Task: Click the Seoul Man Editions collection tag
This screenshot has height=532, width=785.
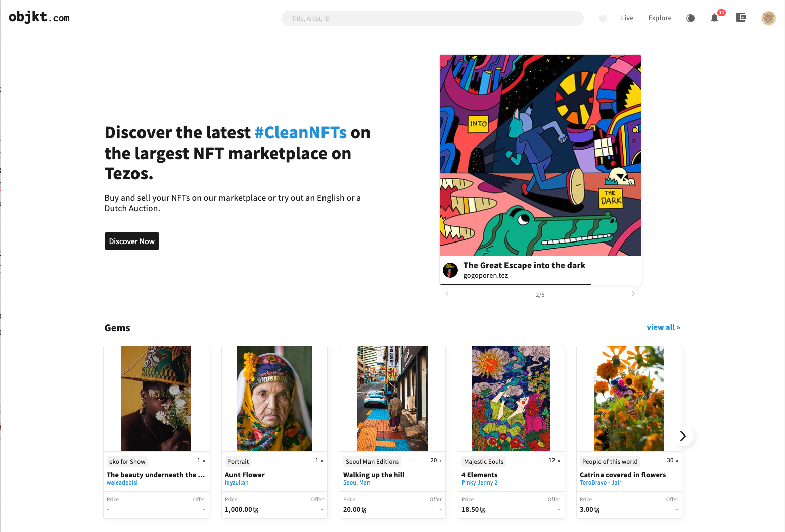Action: [x=372, y=461]
